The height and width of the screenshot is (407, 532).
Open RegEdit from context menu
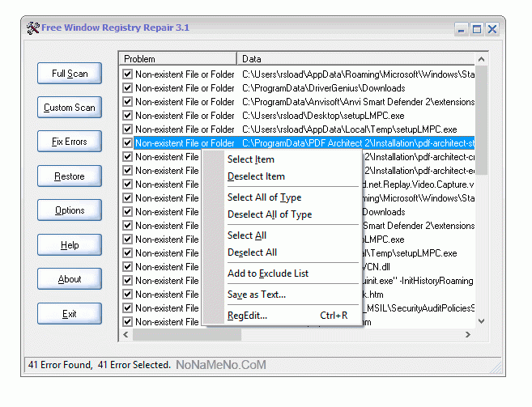tap(247, 316)
